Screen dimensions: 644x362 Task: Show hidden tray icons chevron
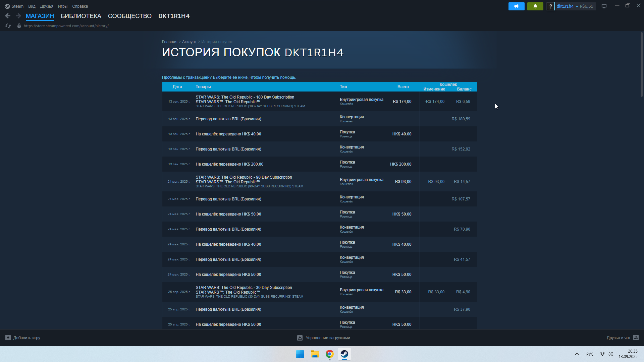tap(577, 354)
